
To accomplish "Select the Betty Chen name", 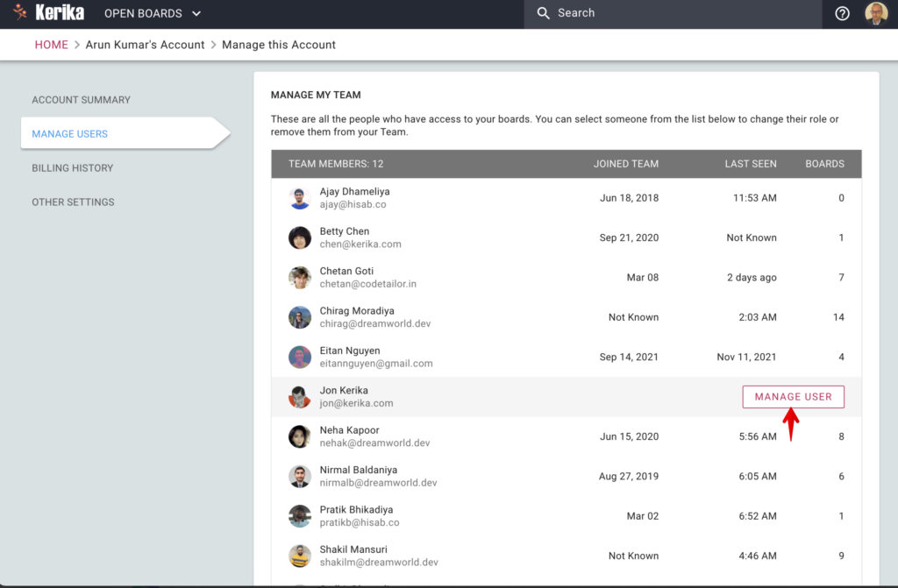I will coord(344,231).
